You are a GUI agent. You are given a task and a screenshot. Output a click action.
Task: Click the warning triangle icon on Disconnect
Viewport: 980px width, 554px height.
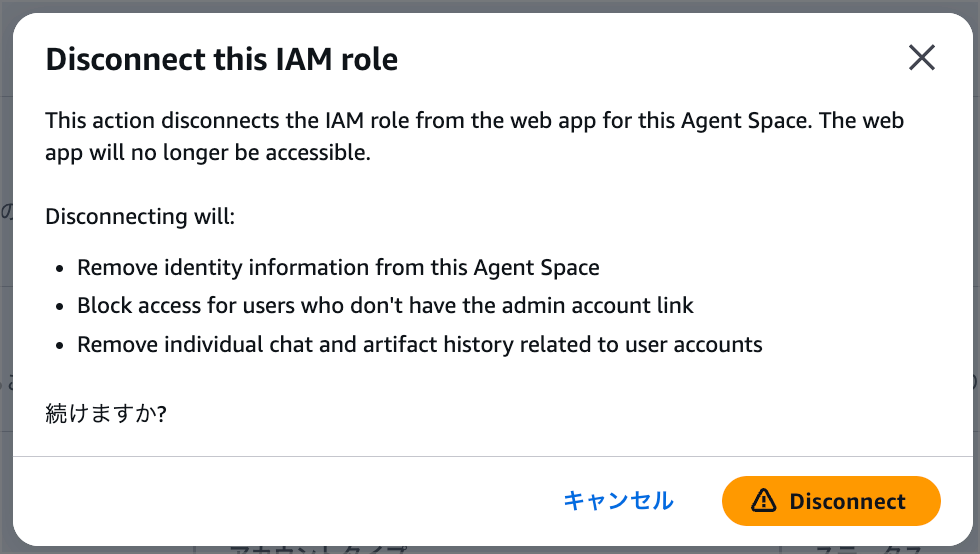point(764,501)
